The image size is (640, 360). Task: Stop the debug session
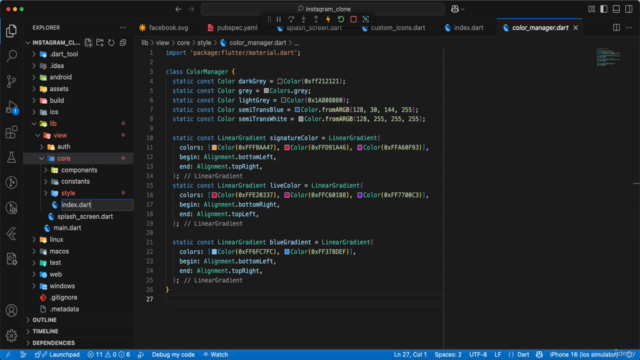tap(353, 19)
